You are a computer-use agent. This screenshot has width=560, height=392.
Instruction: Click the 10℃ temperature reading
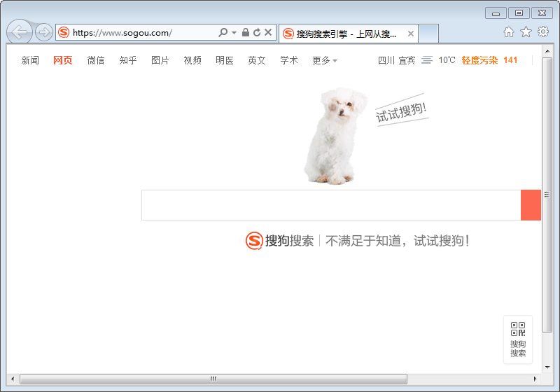[447, 60]
